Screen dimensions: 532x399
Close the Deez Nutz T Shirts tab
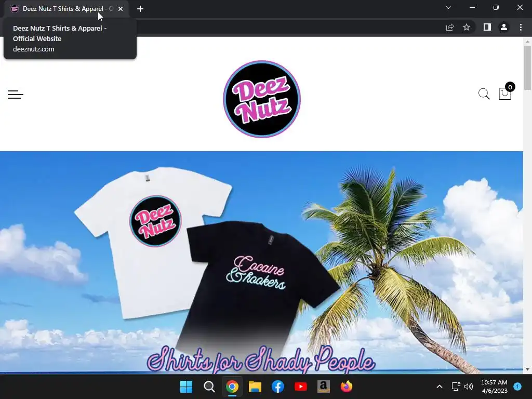click(x=121, y=9)
